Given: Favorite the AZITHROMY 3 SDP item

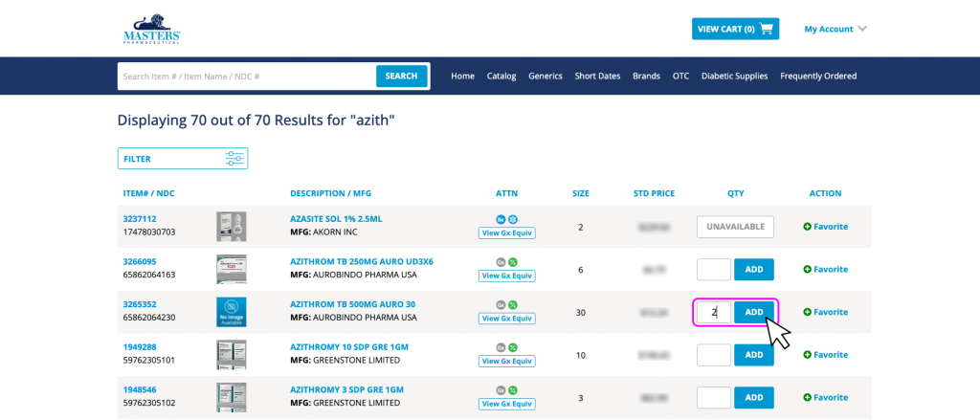Looking at the screenshot, I should (x=826, y=397).
